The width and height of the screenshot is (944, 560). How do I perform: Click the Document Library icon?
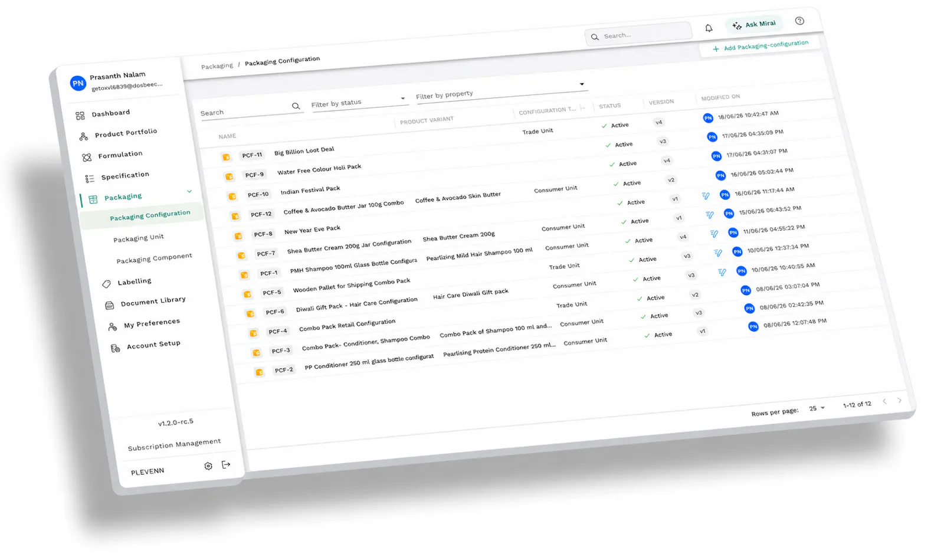tap(109, 305)
